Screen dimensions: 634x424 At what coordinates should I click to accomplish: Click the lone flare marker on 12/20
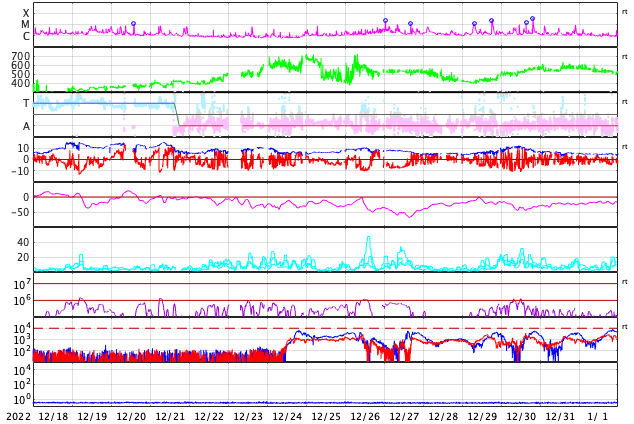point(133,24)
